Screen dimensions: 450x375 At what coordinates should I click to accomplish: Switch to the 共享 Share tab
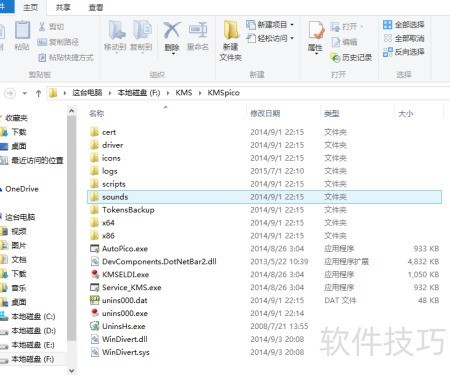coord(63,7)
